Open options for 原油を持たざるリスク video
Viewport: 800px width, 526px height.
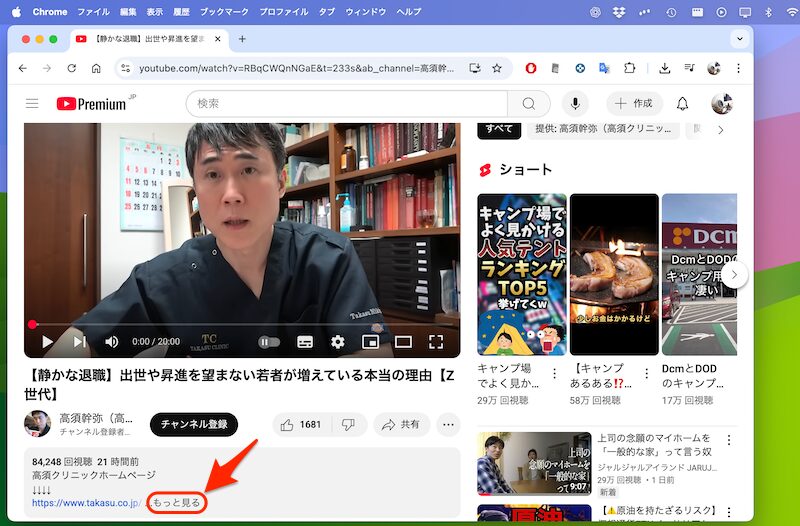click(729, 511)
